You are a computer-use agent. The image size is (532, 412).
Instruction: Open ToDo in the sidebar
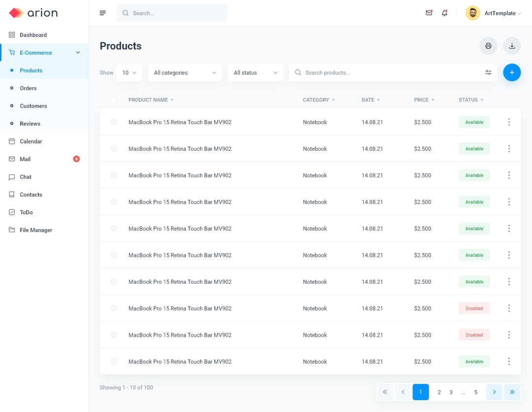pyautogui.click(x=44, y=212)
